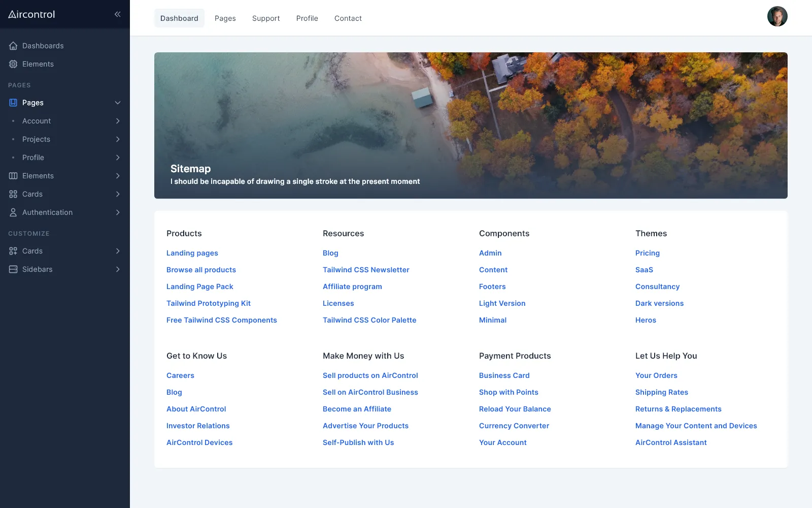
Task: Open the Support top navigation item
Action: 266,18
